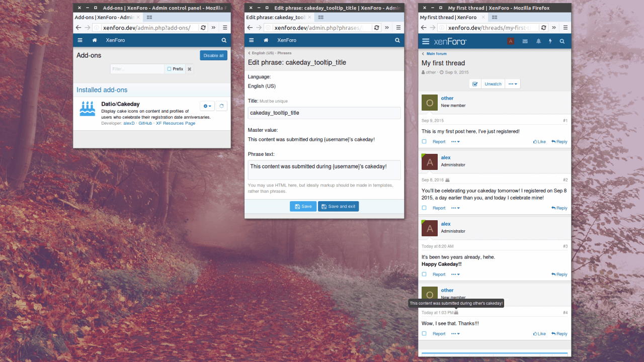Report post #2 by alex
The width and height of the screenshot is (644, 362).
[x=439, y=208]
